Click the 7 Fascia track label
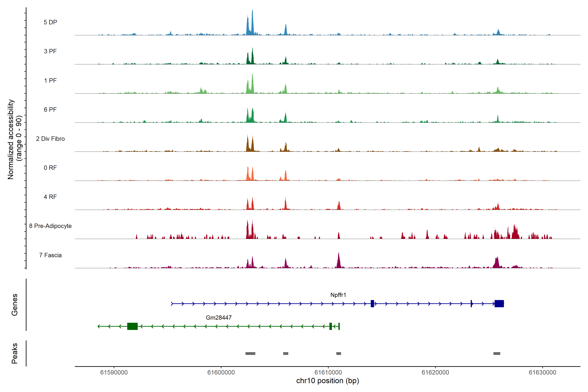Screen dimensions: 588x392 (x=50, y=255)
